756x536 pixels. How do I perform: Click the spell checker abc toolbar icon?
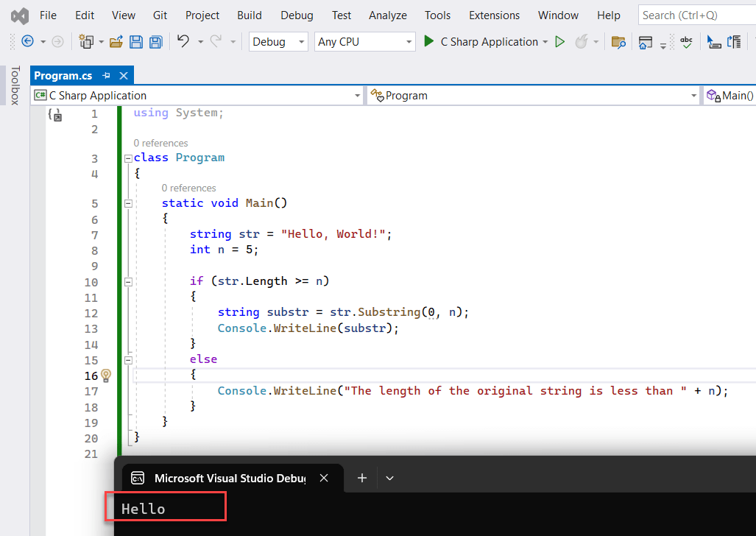click(x=686, y=42)
